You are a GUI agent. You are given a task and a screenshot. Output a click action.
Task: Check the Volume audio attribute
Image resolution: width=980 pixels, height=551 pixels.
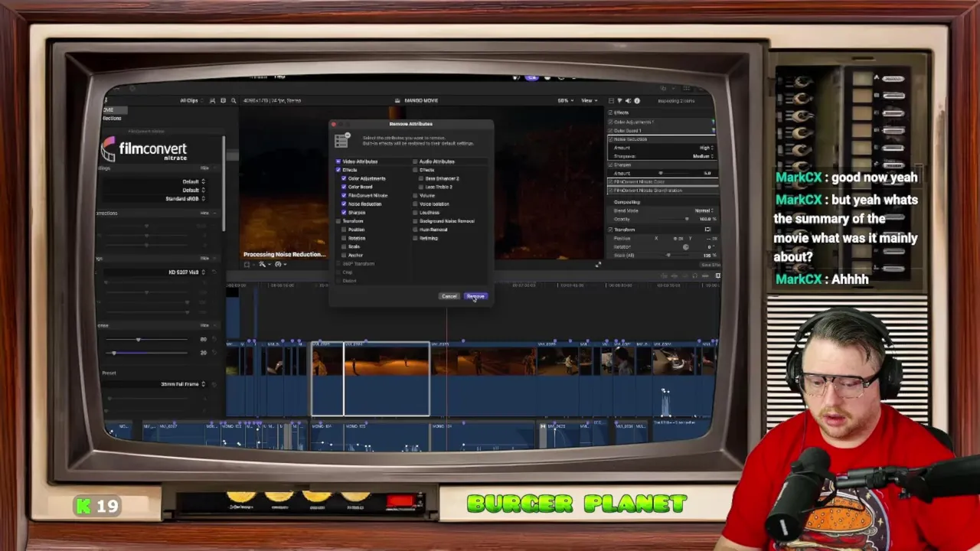coord(415,195)
